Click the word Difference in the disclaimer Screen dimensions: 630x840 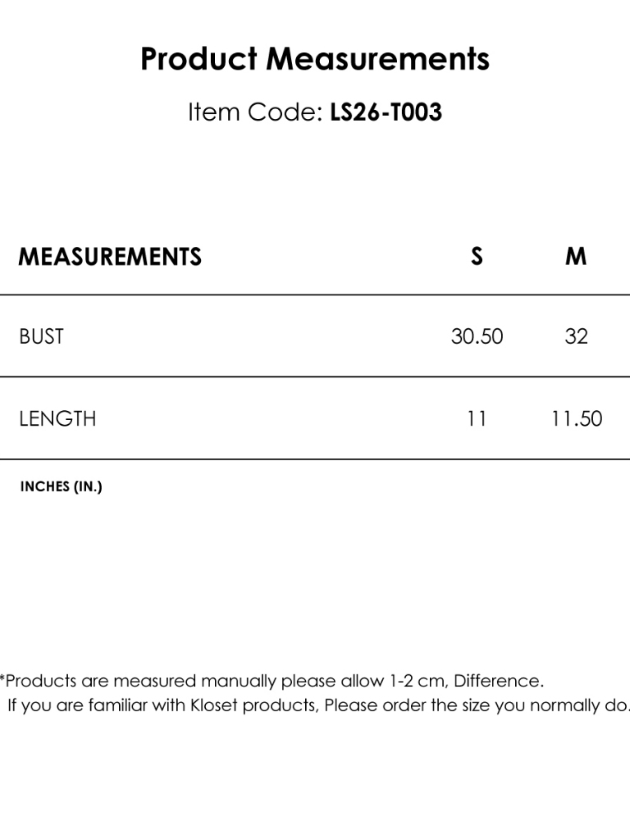[496, 681]
